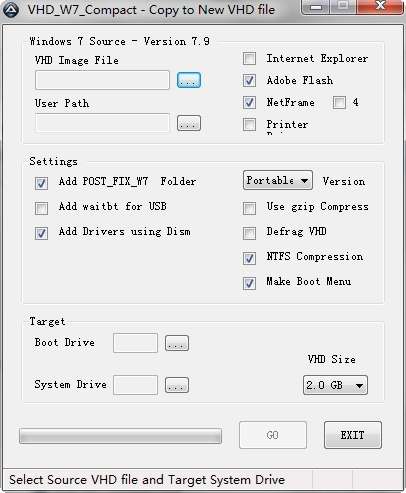This screenshot has height=493, width=406.
Task: Close the VHD_W7_Compact window
Action: [x=381, y=7]
